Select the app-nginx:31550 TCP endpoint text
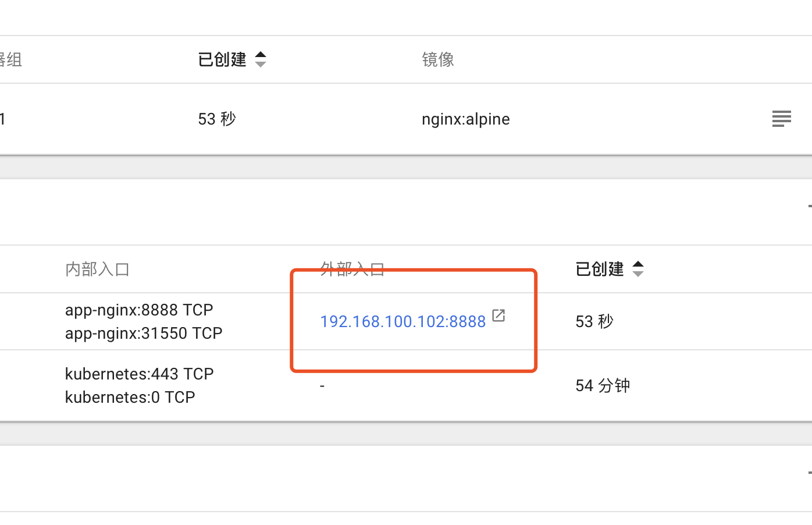This screenshot has width=812, height=525. (144, 333)
